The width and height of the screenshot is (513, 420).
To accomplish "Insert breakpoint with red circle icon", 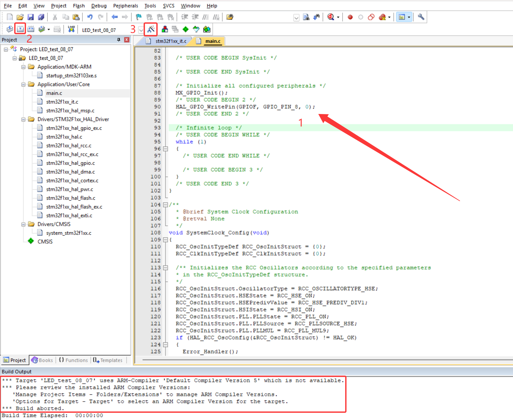I will pos(350,17).
